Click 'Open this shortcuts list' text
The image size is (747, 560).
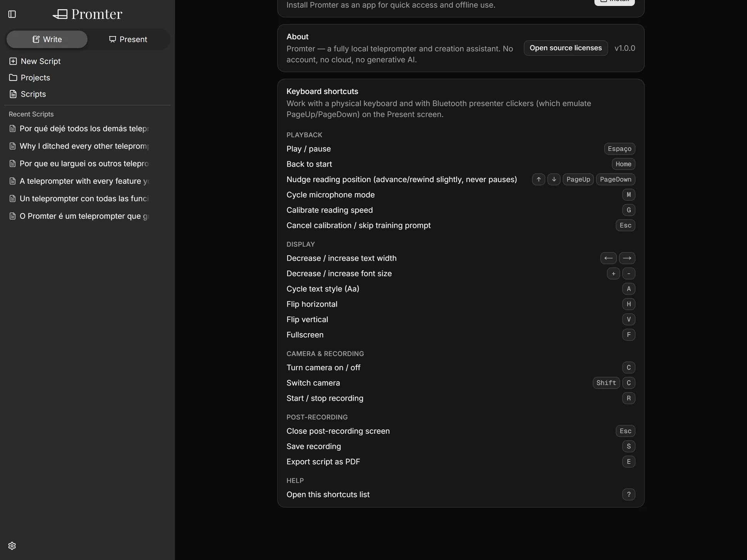(328, 495)
